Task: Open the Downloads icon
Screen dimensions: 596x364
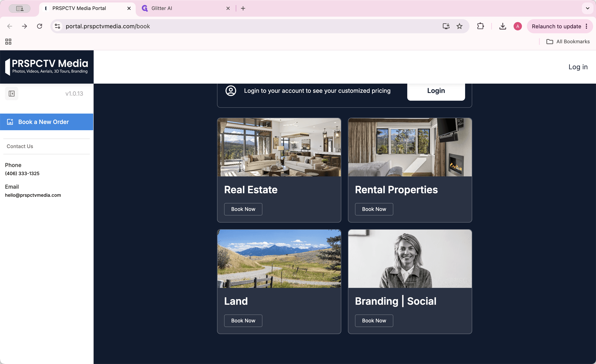Action: 503,26
